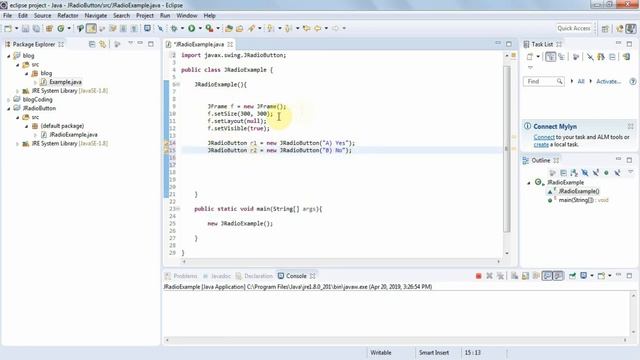Click the Run Last Tool external tools icon
The height and width of the screenshot is (360, 640).
tap(209, 28)
